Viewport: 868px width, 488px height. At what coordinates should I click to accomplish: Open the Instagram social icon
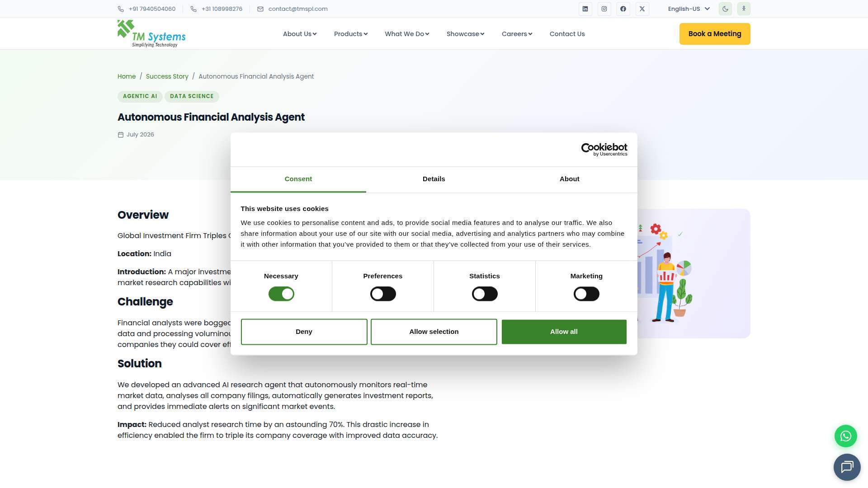(x=604, y=9)
